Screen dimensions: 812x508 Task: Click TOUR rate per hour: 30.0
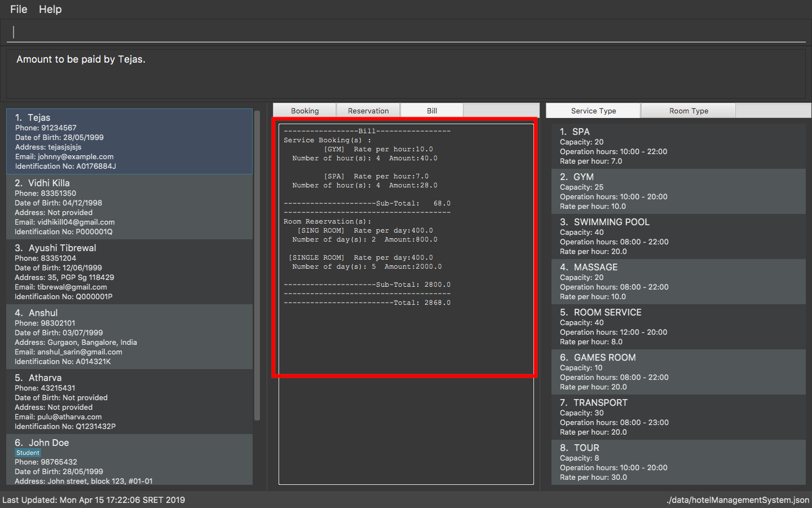[x=593, y=477]
